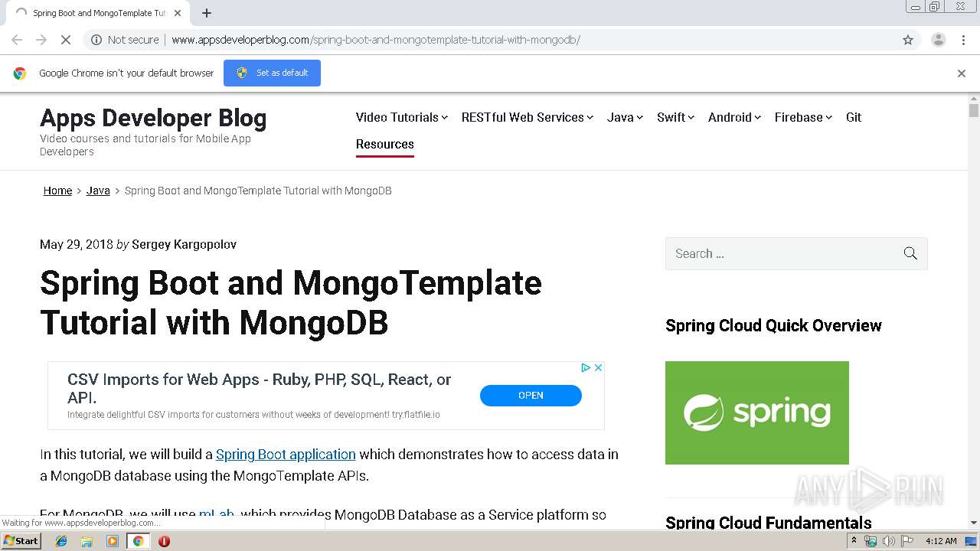Image resolution: width=980 pixels, height=551 pixels.
Task: Stop loading the page
Action: click(66, 40)
